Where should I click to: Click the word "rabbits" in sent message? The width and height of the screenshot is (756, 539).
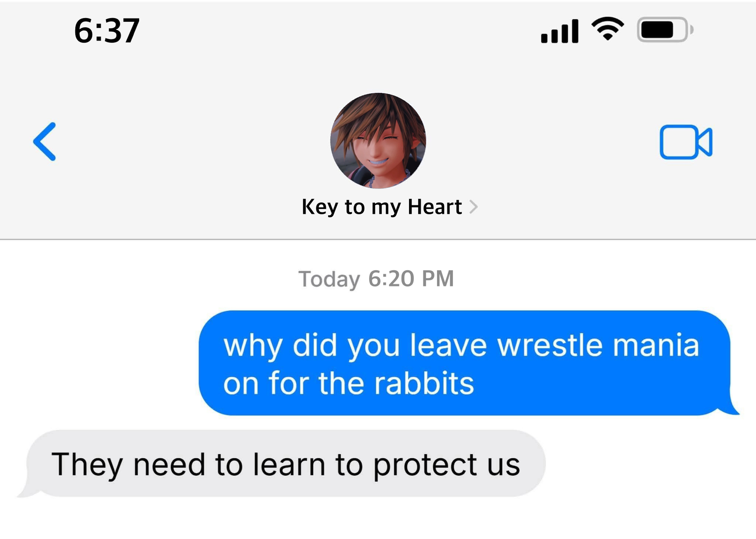pyautogui.click(x=424, y=383)
